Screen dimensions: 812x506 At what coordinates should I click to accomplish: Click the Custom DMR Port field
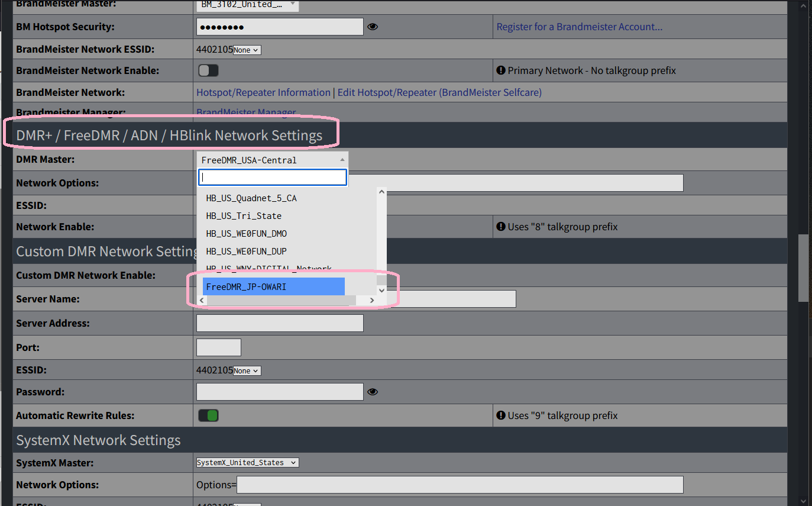point(219,347)
